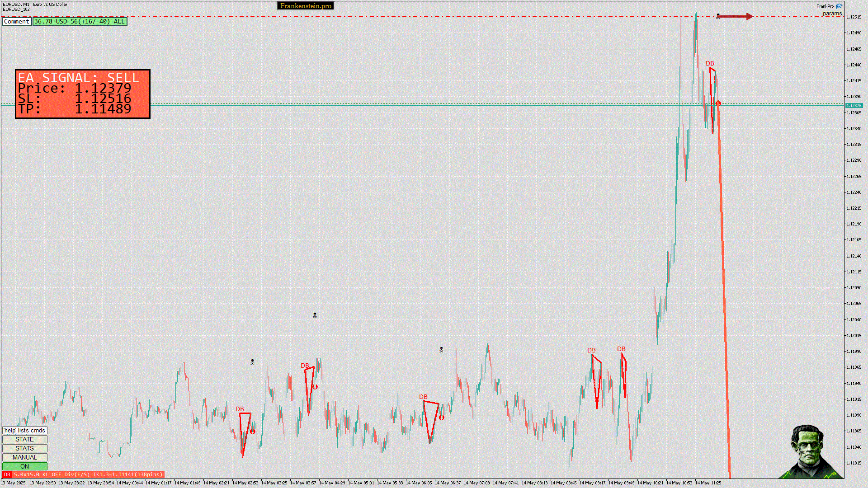
Task: Click the DB label at the chart top near 1.12440
Action: point(710,64)
